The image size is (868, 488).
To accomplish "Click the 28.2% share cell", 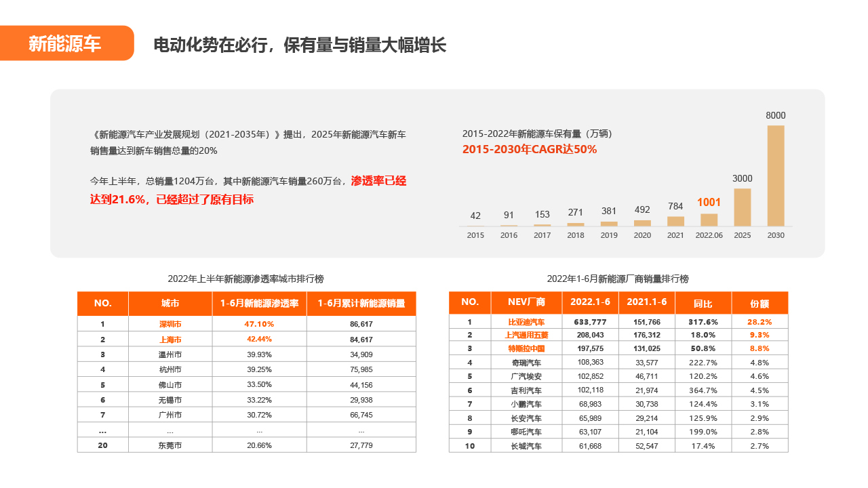I will coord(760,322).
